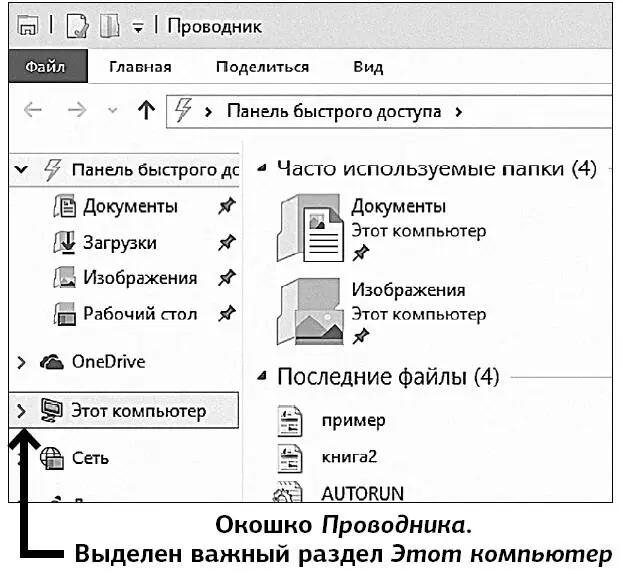Open the recent locations dropdown arrow
The width and height of the screenshot is (623, 579).
[113, 110]
